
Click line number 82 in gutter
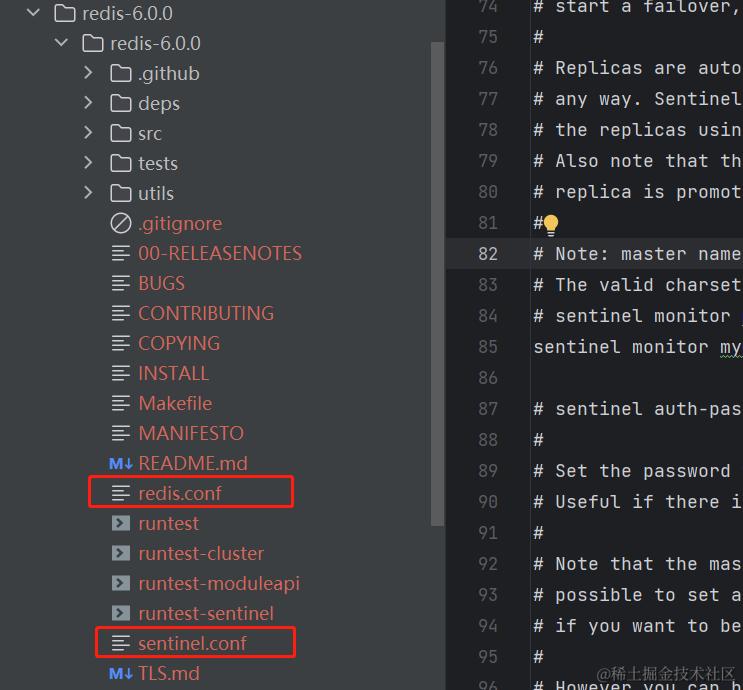point(488,254)
